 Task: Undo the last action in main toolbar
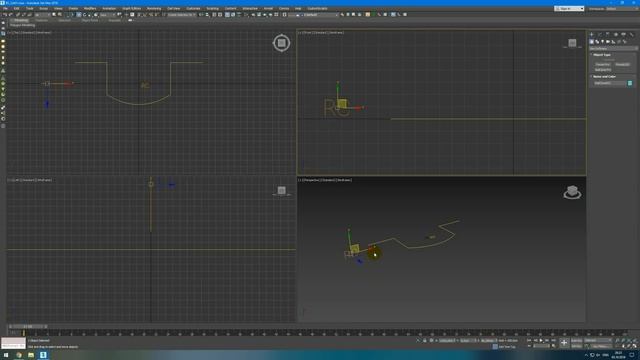tap(4, 14)
